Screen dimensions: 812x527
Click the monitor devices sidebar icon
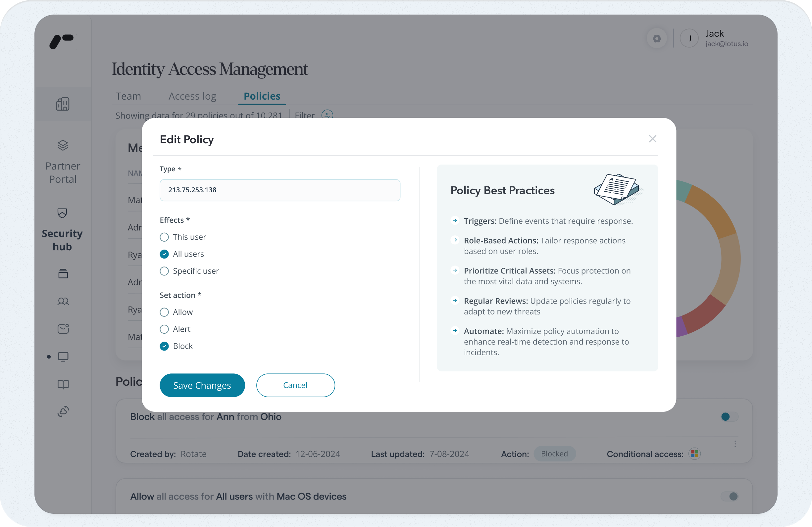click(x=63, y=357)
